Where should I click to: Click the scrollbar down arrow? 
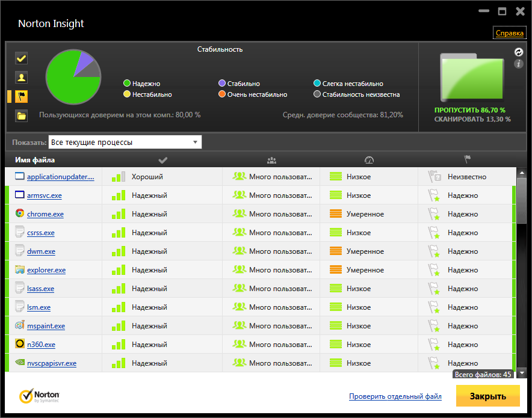coord(522,372)
